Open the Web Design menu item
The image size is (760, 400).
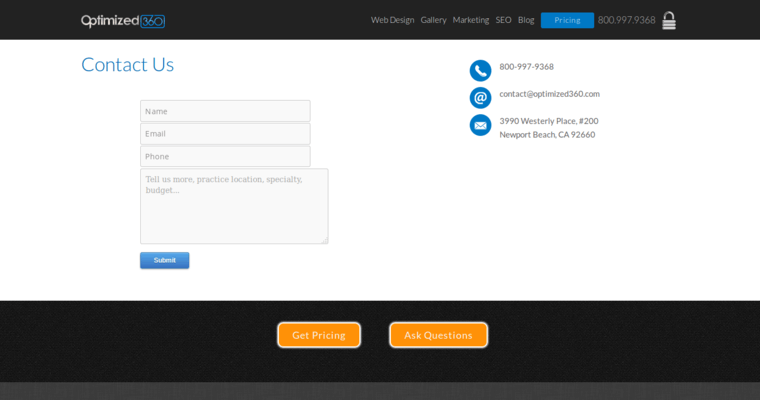(x=392, y=20)
